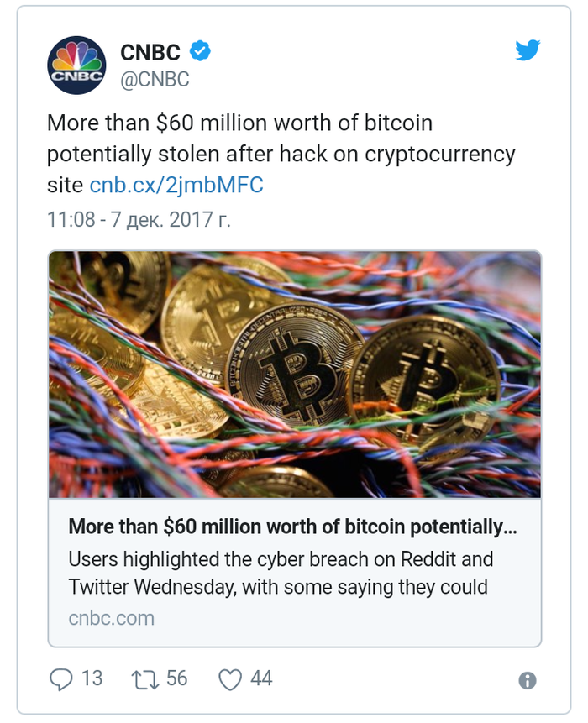Viewport: 588px width, 723px height.
Task: Like the tweet with the heart icon
Action: 230,678
